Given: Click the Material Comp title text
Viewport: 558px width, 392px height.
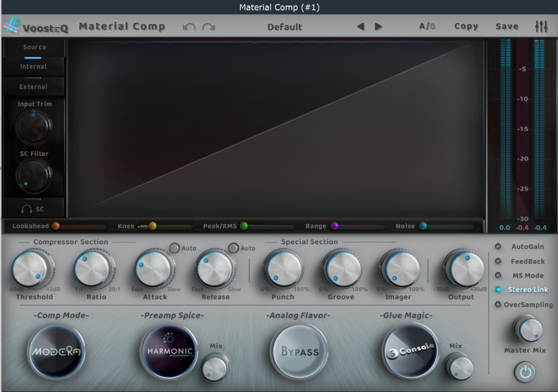Looking at the screenshot, I should tap(122, 27).
